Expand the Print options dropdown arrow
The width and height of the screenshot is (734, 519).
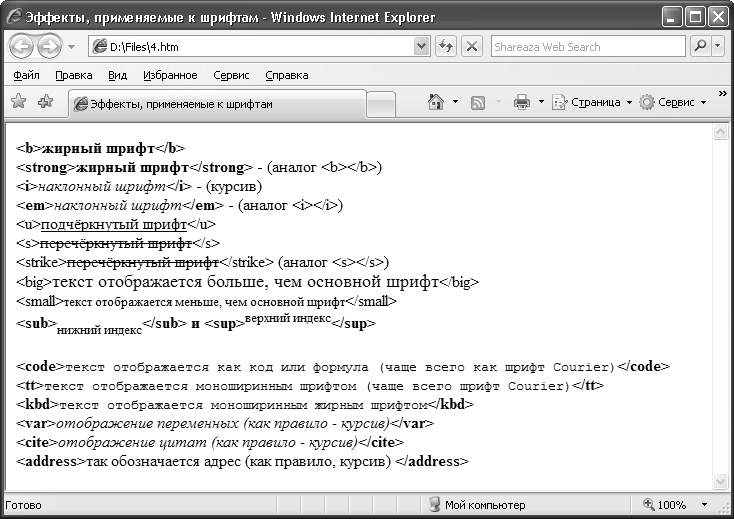coord(541,102)
